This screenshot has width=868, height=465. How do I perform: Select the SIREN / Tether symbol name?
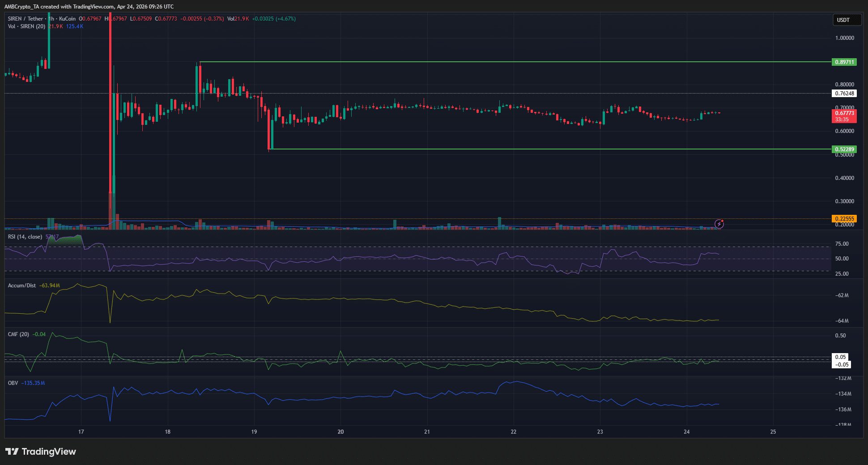(x=25, y=19)
